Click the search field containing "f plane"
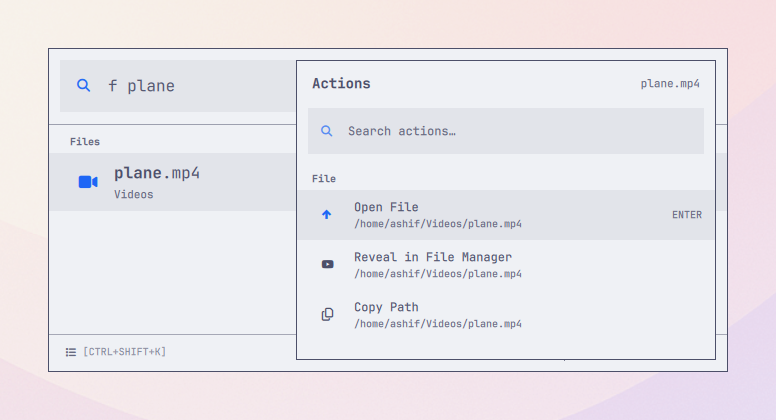This screenshot has height=420, width=776. [178, 86]
